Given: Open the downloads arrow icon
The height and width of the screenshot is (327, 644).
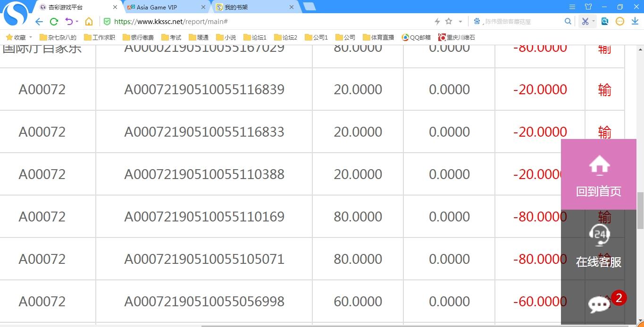Looking at the screenshot, I should click(x=635, y=21).
